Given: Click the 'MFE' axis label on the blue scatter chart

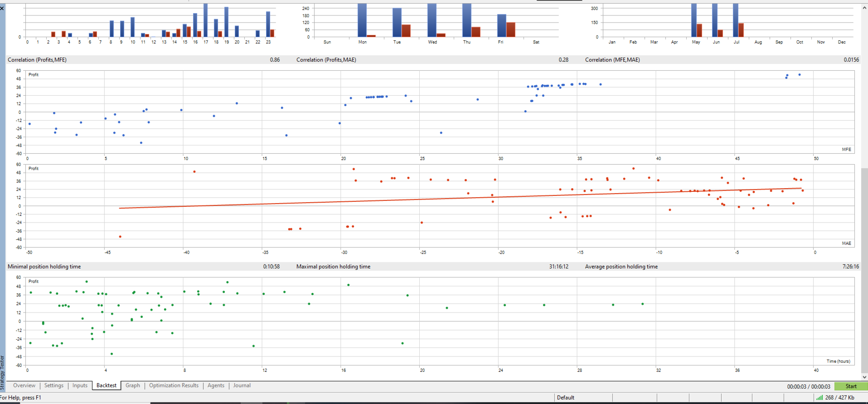Looking at the screenshot, I should point(846,150).
